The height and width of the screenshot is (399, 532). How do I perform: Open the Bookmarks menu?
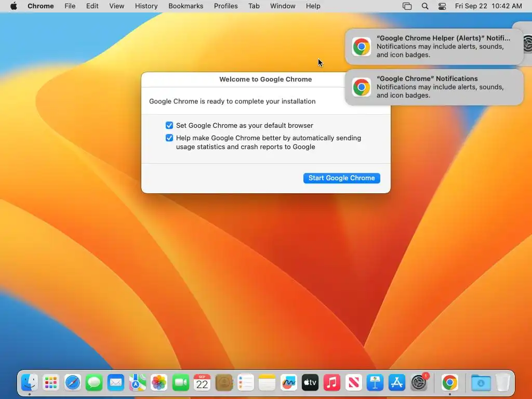click(x=186, y=6)
